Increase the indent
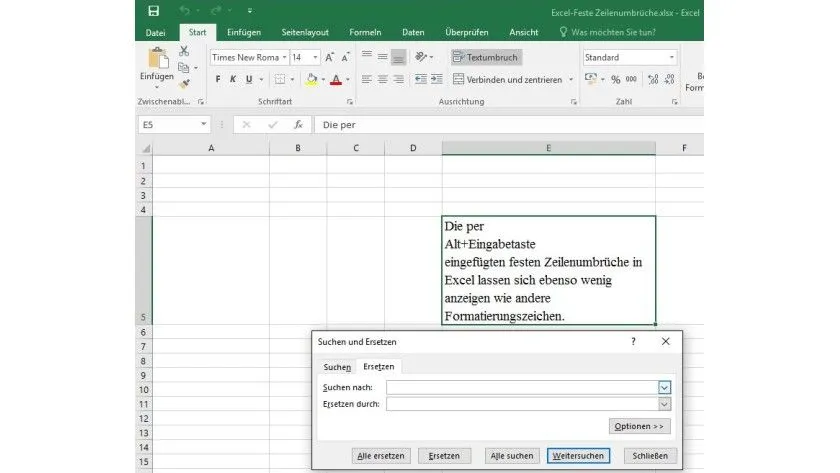This screenshot has width=840, height=473. coord(437,79)
